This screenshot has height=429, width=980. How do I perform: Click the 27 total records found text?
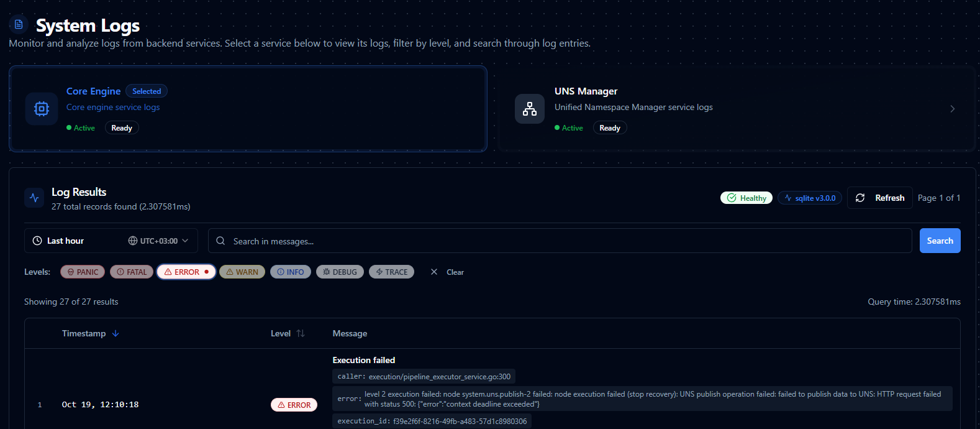(x=121, y=206)
